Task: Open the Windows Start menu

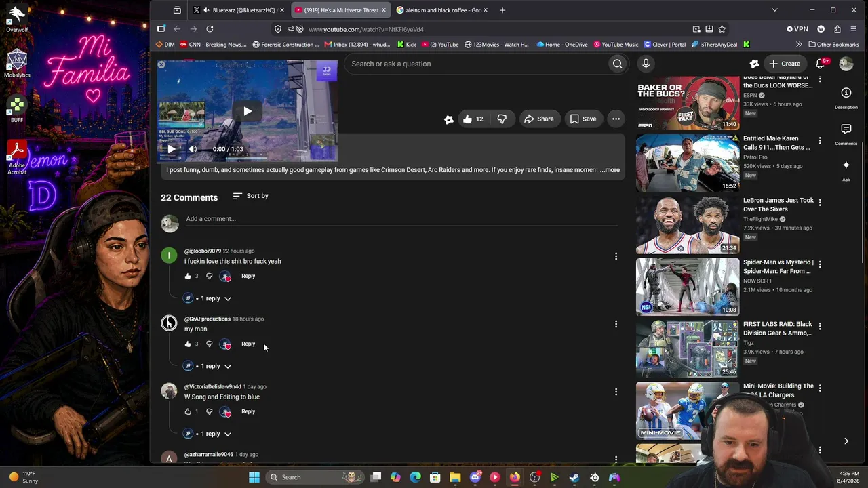Action: [x=254, y=477]
